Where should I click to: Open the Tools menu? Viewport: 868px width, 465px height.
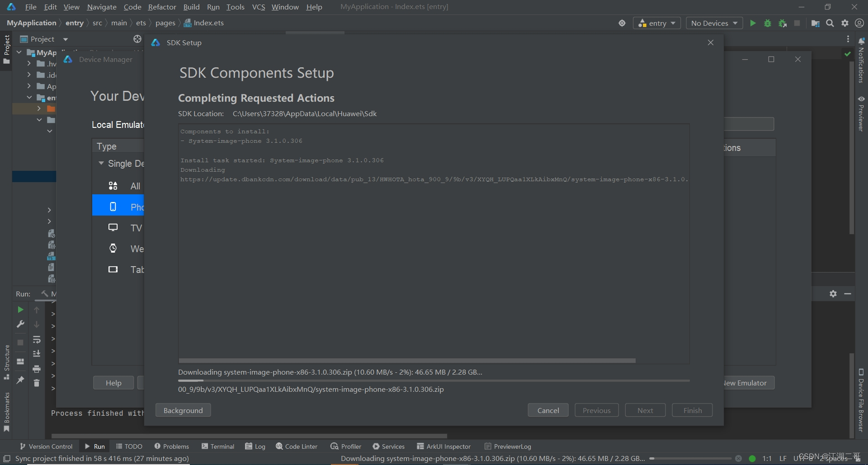235,7
